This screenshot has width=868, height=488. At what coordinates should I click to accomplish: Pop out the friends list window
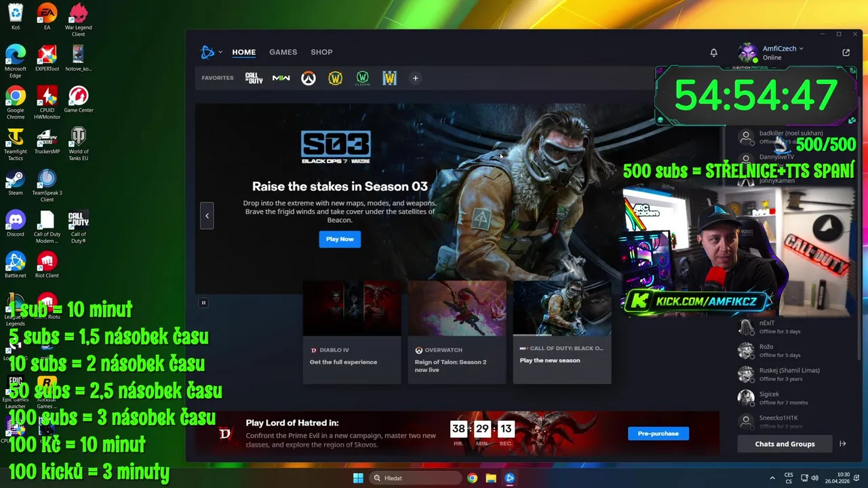pos(846,52)
